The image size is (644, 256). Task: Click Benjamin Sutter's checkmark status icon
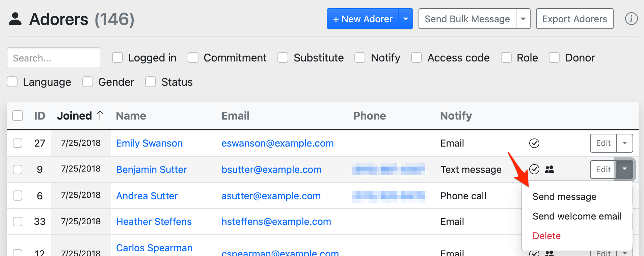(x=534, y=169)
